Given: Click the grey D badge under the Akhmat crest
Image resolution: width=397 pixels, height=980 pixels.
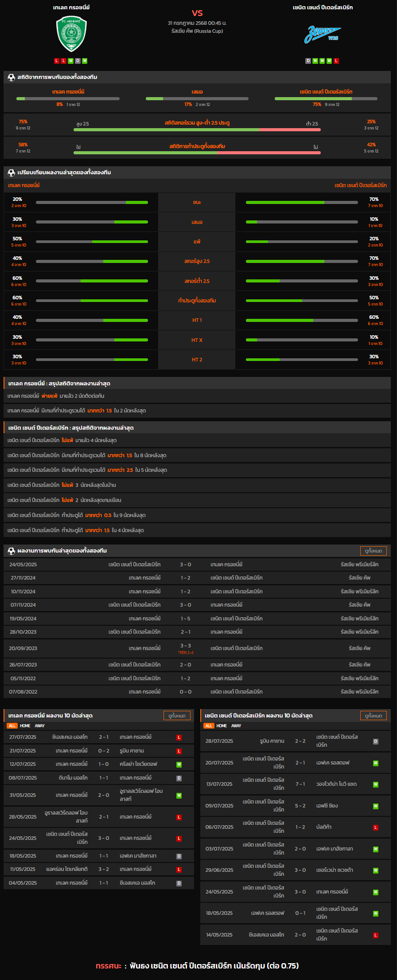Looking at the screenshot, I should pyautogui.click(x=78, y=61).
